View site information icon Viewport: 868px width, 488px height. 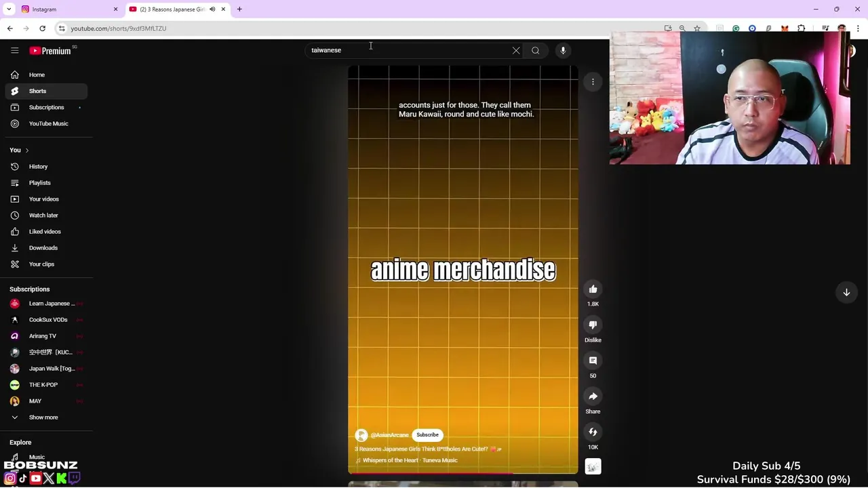tap(62, 28)
